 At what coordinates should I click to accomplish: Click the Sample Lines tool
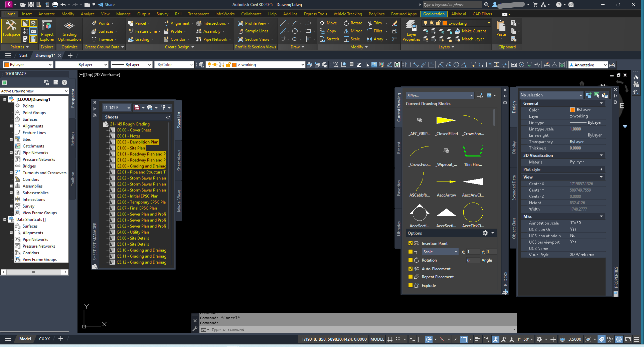point(253,31)
